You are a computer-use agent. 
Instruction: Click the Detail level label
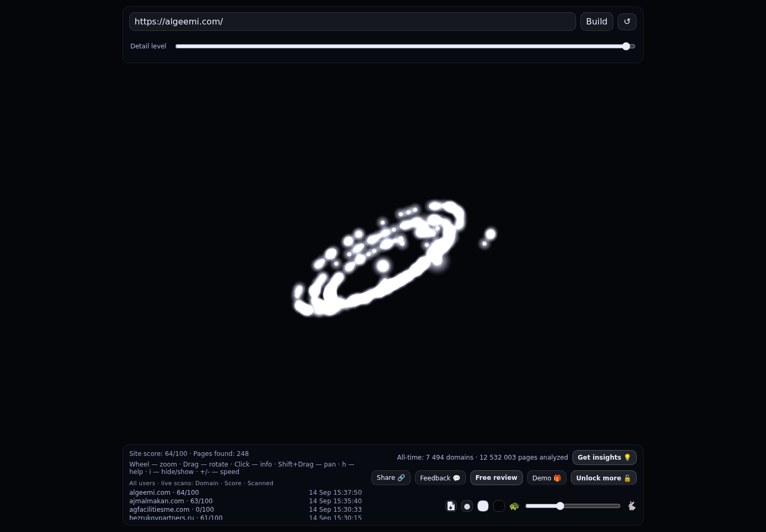pyautogui.click(x=148, y=46)
